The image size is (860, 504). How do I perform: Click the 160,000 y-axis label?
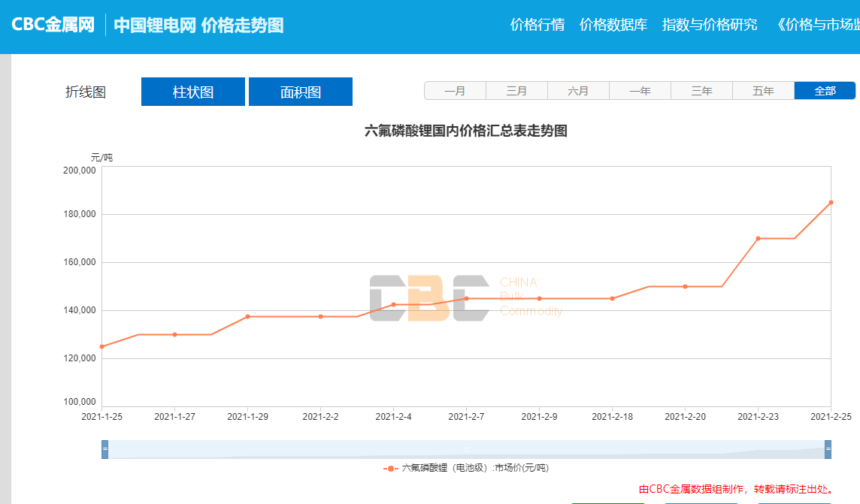coord(80,262)
